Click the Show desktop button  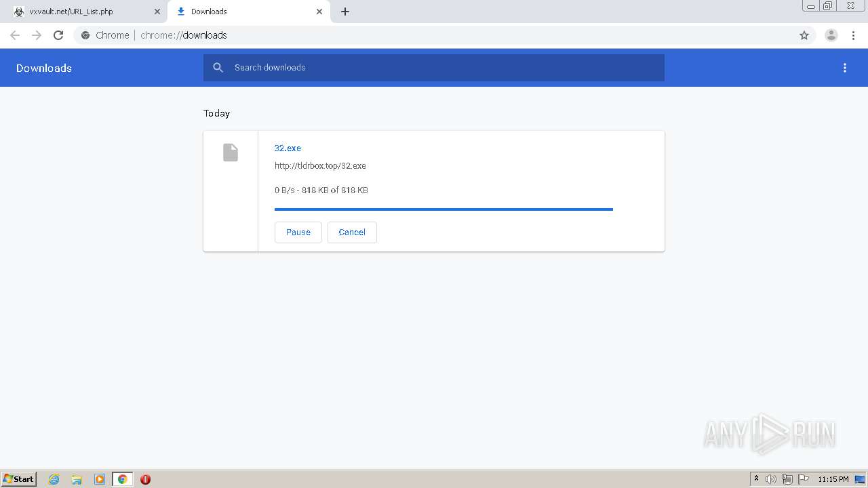coord(861,479)
